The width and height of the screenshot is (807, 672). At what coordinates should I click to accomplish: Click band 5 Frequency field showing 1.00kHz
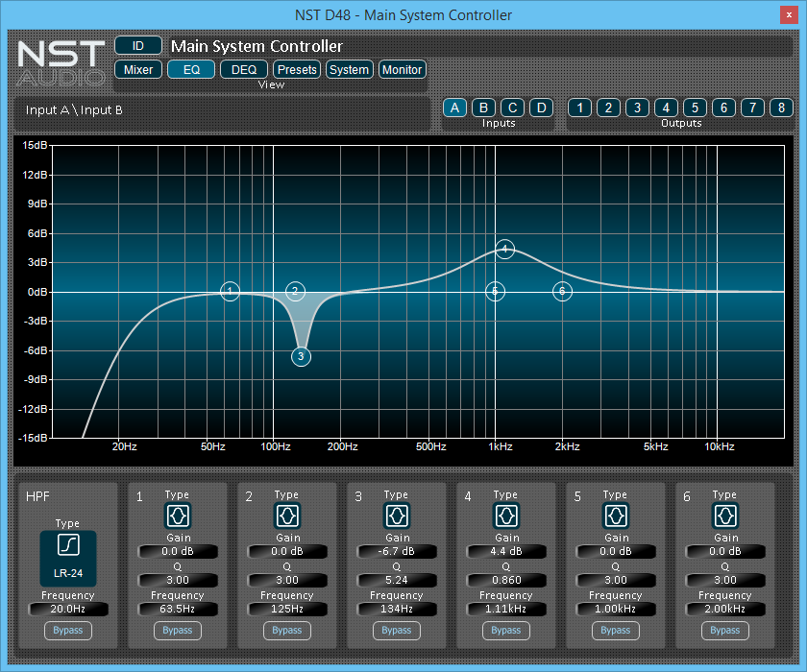(x=616, y=610)
